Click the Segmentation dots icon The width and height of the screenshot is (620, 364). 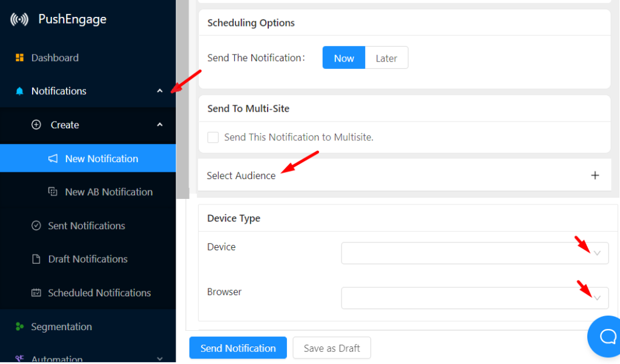coord(19,327)
